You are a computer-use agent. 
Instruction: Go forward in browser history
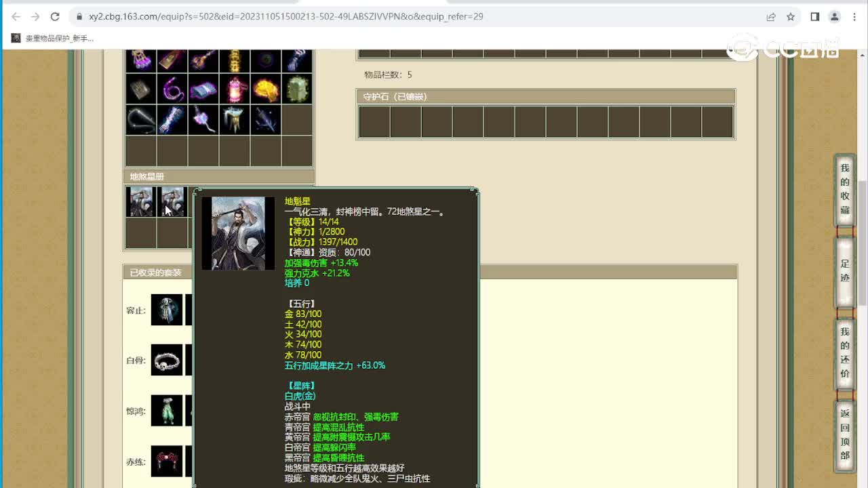(36, 16)
